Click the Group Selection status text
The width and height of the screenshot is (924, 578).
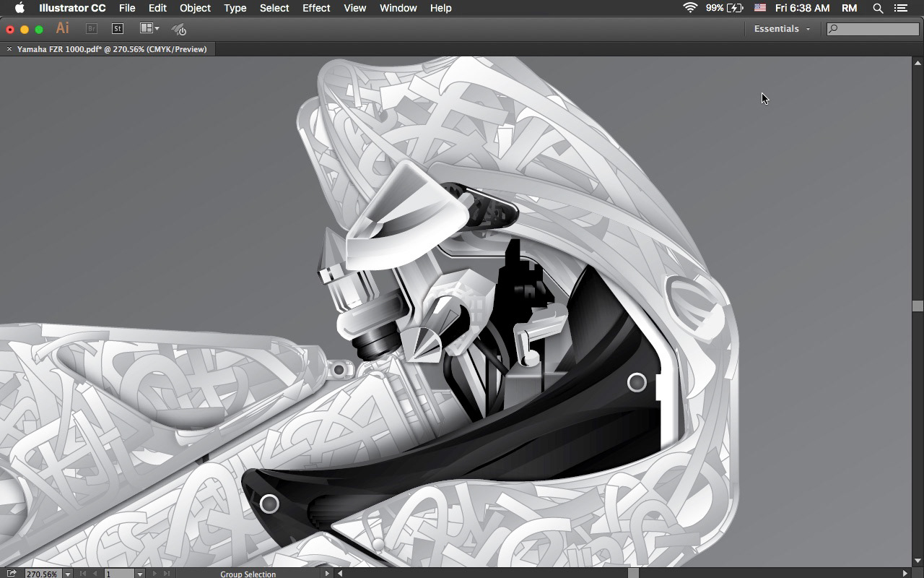point(248,574)
